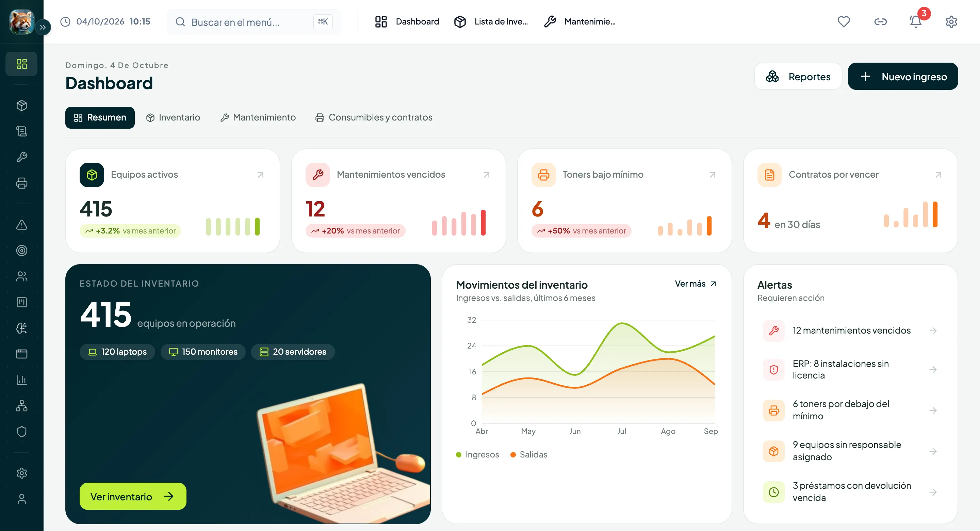
Task: Click the Reportes button
Action: (x=798, y=77)
